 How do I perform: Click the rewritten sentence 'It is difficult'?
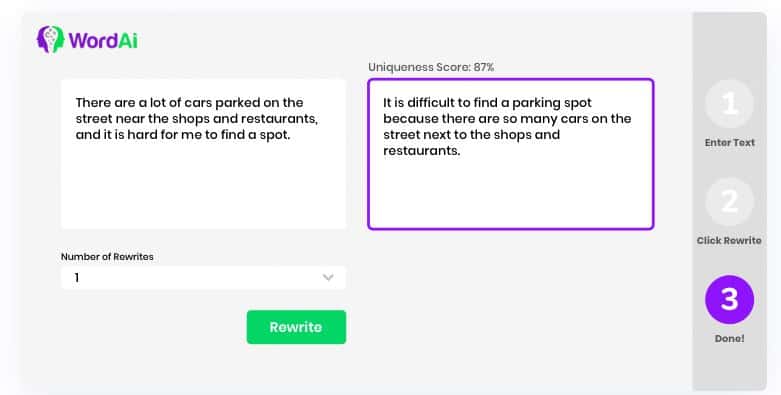[x=507, y=127]
